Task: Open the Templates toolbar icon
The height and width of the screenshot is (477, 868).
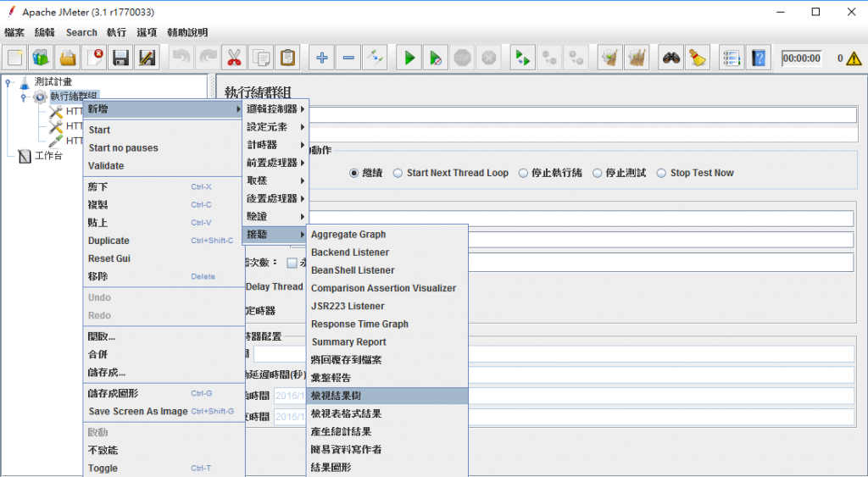Action: pos(42,58)
